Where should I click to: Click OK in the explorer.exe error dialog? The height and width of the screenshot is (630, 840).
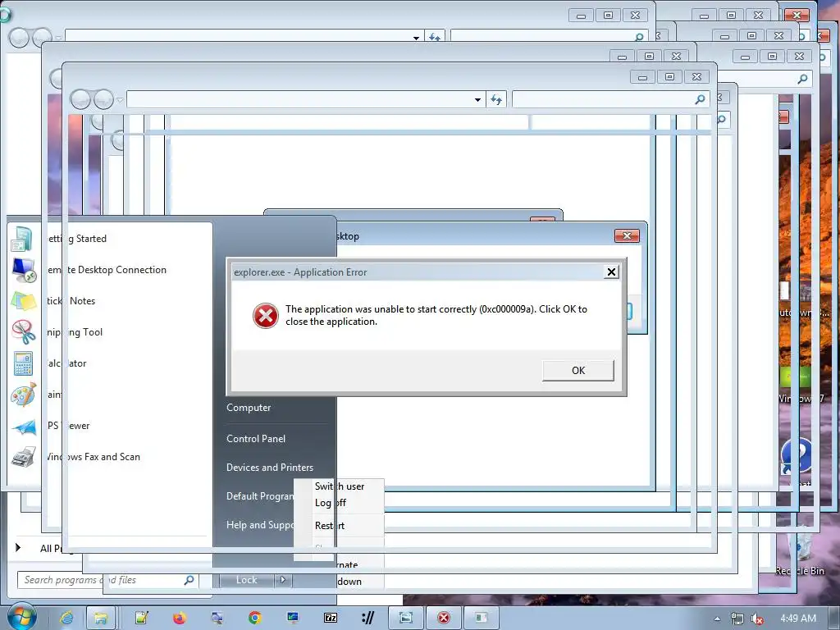[x=578, y=370]
